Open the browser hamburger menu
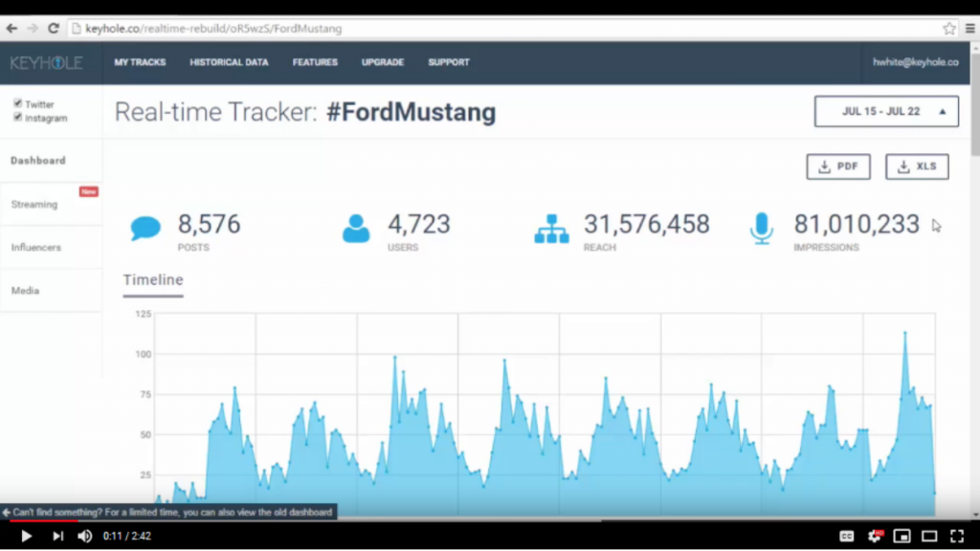The width and height of the screenshot is (980, 551). pos(970,28)
